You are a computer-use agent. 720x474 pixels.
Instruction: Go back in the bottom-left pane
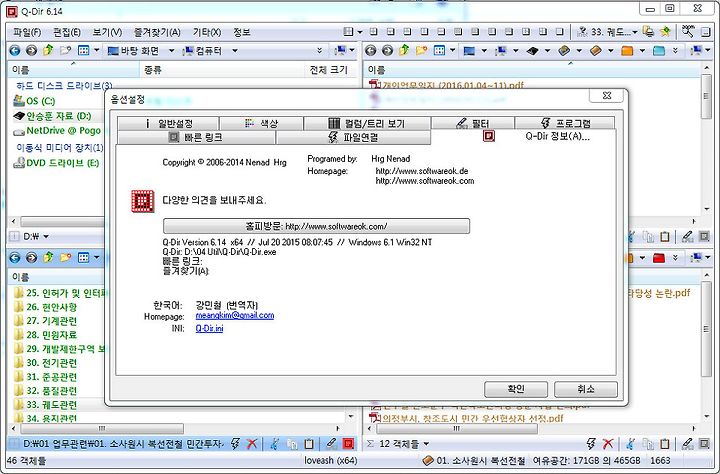pyautogui.click(x=15, y=258)
